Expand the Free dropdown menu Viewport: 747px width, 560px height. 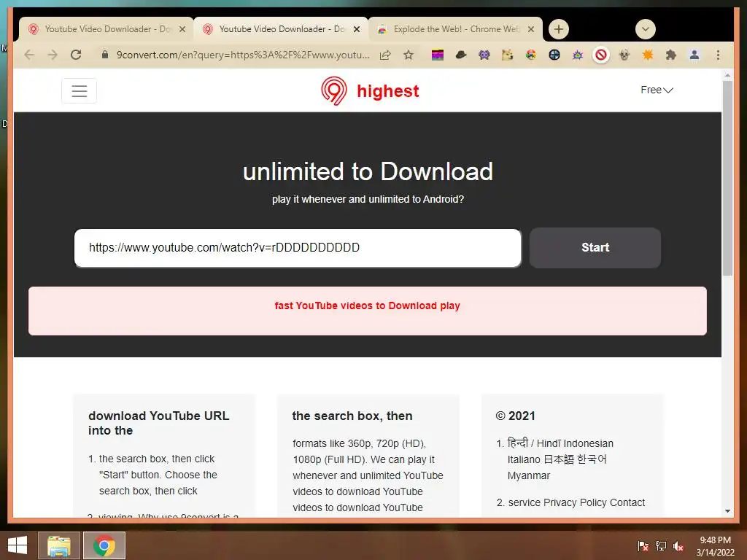(657, 90)
